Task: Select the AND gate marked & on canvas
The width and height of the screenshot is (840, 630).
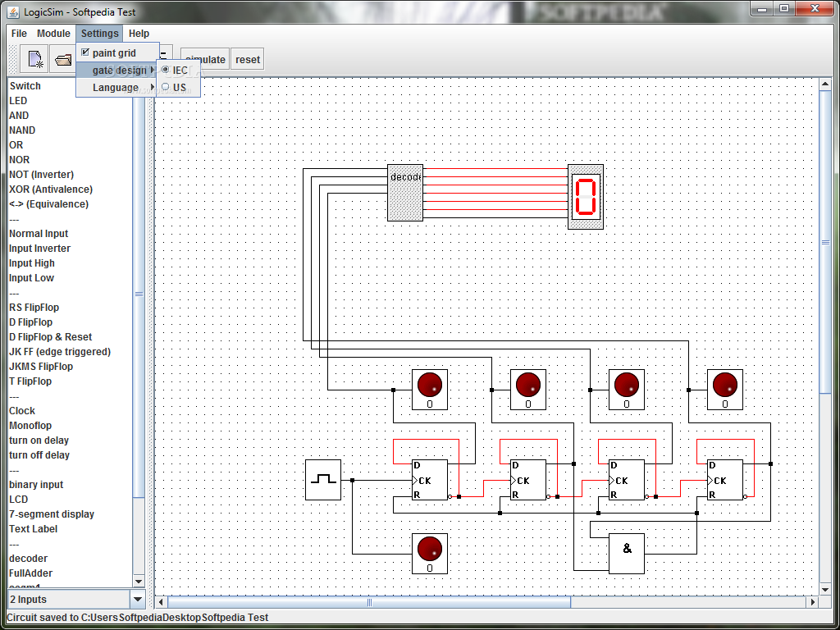Action: (627, 554)
